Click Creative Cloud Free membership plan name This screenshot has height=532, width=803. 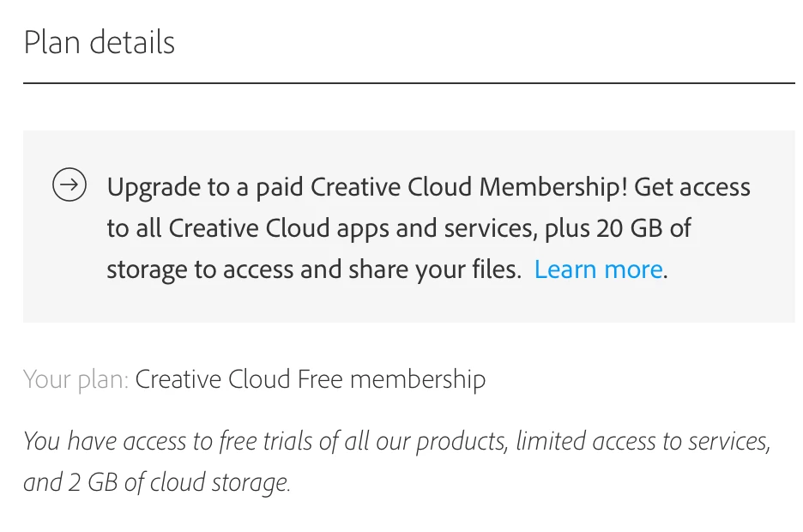pyautogui.click(x=311, y=379)
